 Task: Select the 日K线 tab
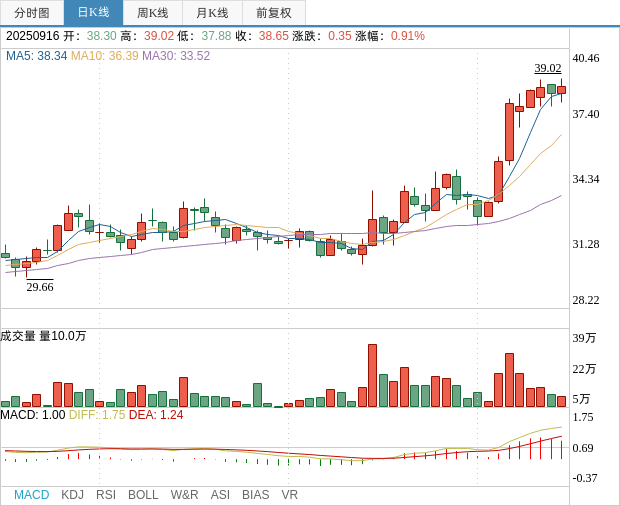(93, 13)
